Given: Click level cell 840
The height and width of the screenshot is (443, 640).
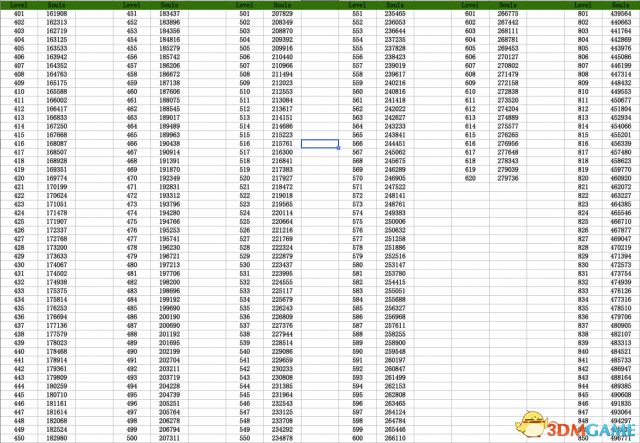Looking at the screenshot, I should [x=583, y=352].
